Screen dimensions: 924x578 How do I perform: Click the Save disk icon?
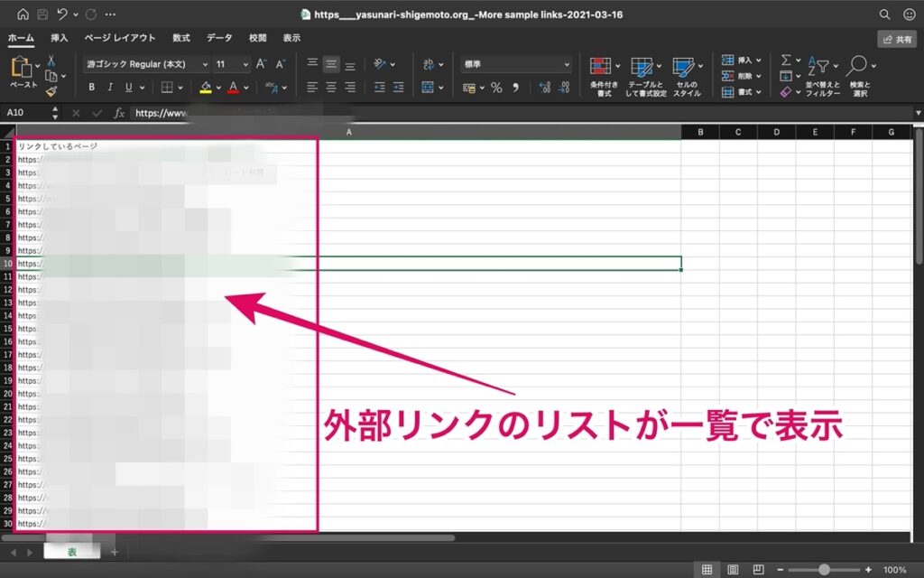(42, 14)
